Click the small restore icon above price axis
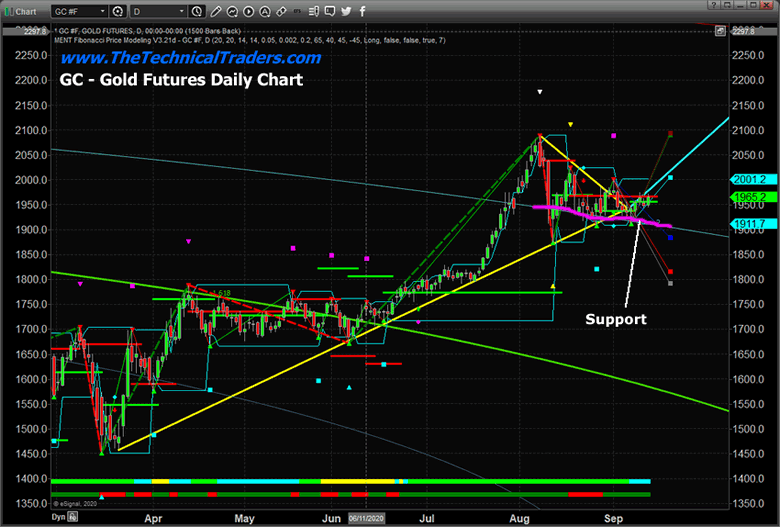This screenshot has width=780, height=527. [720, 31]
